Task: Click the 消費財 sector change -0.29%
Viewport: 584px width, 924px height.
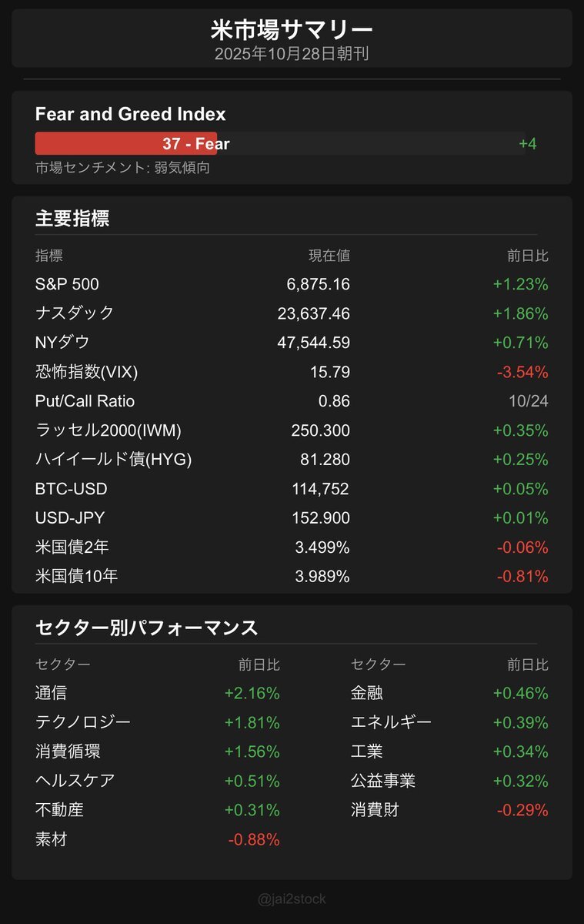Action: point(522,810)
